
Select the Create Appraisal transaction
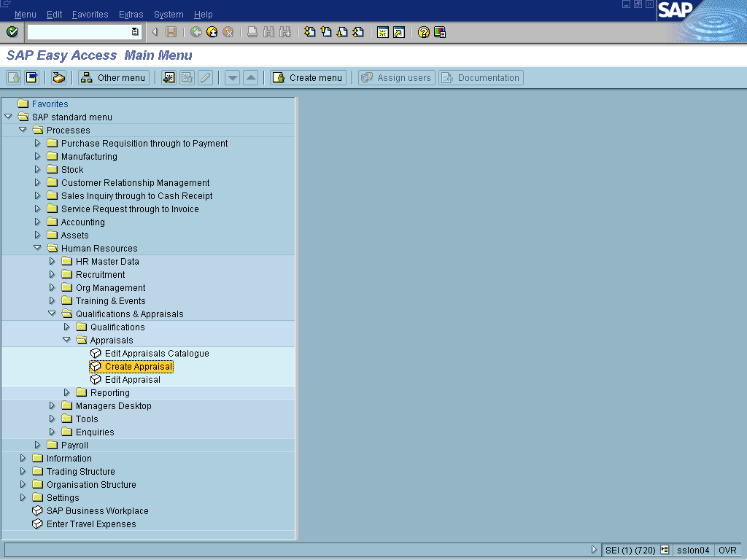click(131, 366)
